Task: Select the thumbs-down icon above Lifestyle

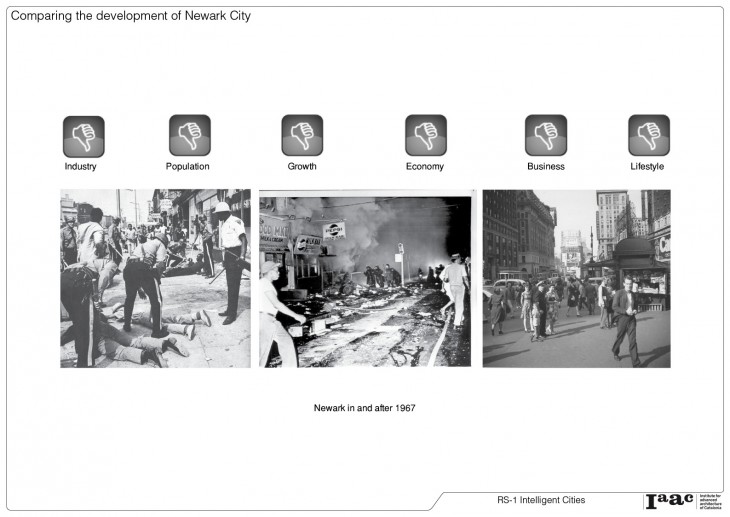Action: (x=649, y=135)
